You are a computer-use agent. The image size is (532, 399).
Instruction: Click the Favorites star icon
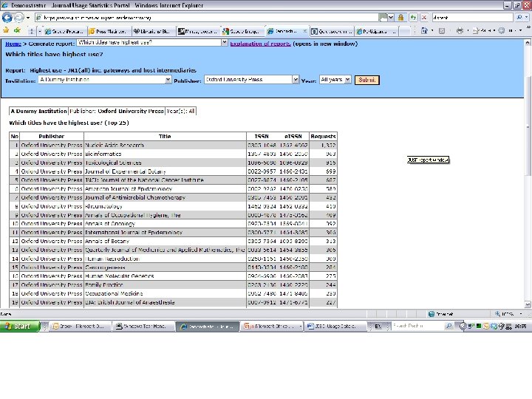coord(6,31)
